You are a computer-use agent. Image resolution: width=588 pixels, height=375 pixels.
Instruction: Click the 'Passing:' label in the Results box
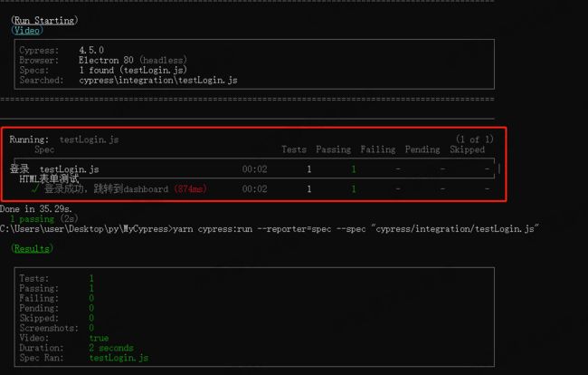(39, 288)
